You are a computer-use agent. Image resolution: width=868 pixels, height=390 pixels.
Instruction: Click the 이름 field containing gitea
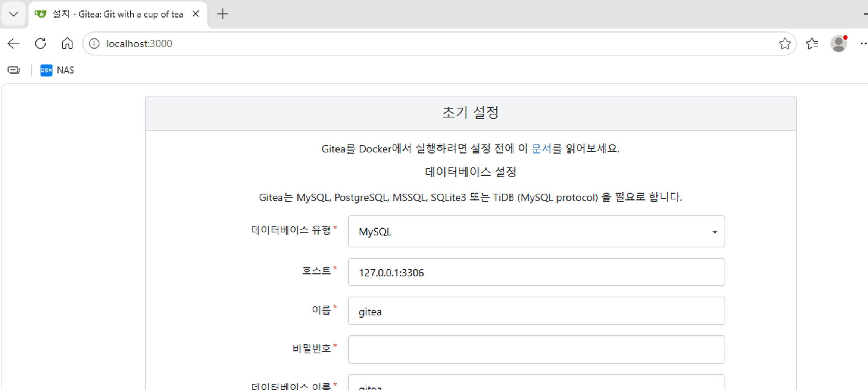[x=536, y=311]
